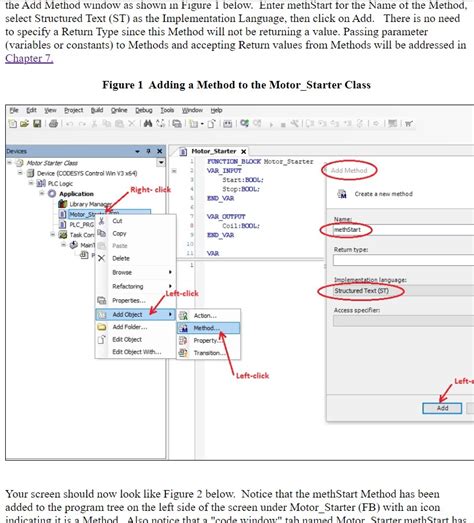
Task: Choose Add Object in the context menu
Action: [136, 315]
